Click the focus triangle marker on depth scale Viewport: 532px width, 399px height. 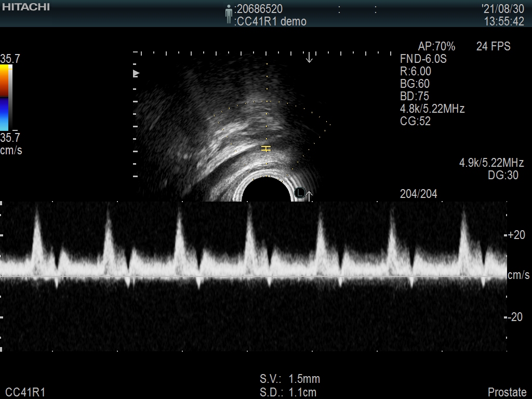click(136, 74)
